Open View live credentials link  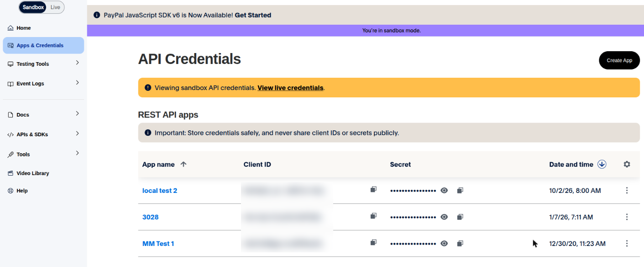tap(290, 88)
